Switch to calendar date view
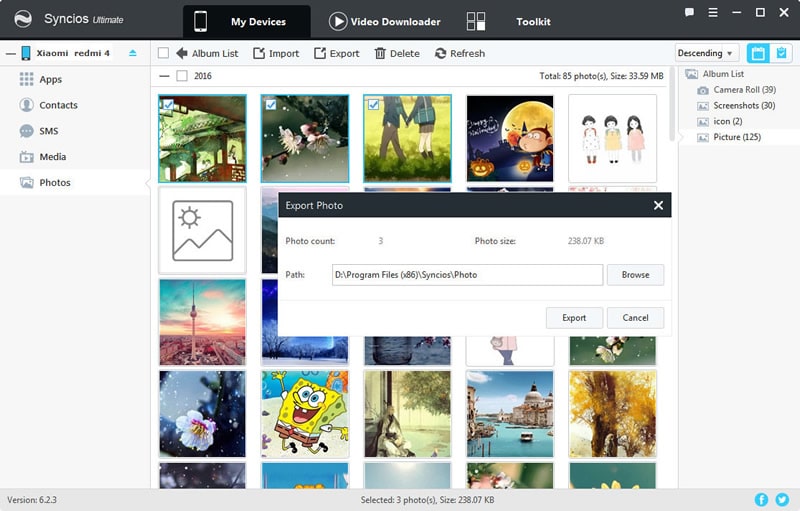 tap(758, 53)
